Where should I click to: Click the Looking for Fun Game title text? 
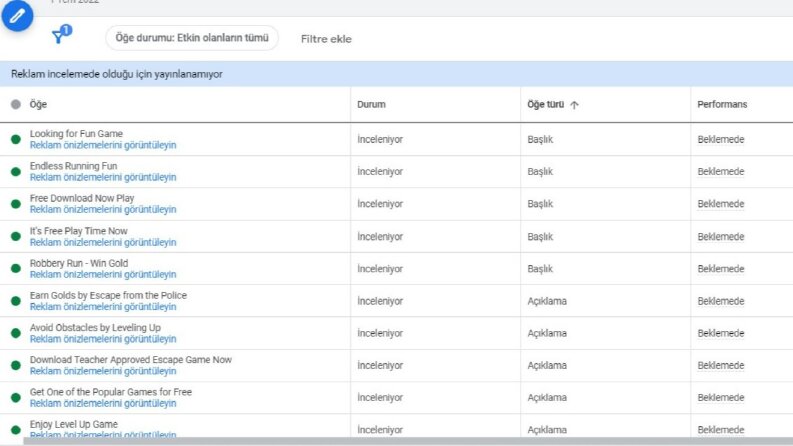(x=76, y=133)
